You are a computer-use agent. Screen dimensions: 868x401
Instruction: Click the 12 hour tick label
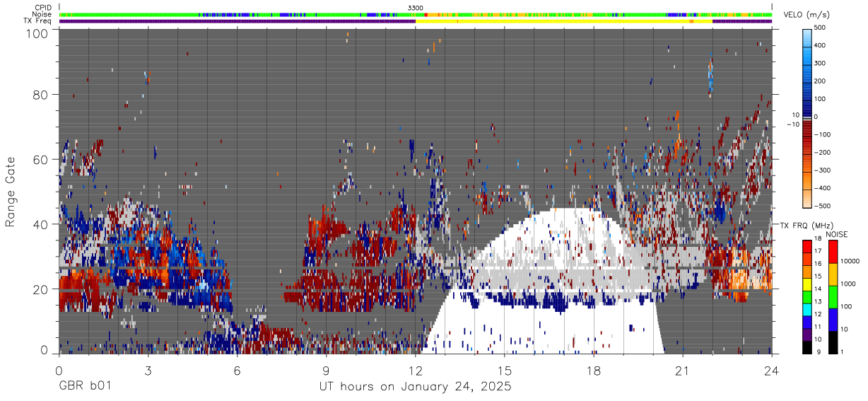click(x=415, y=371)
